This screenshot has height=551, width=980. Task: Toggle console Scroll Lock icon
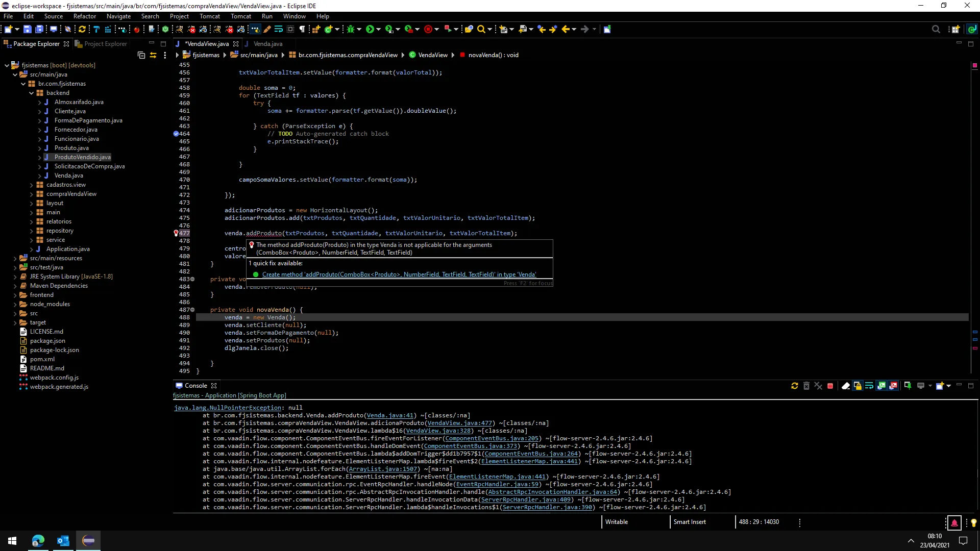click(x=857, y=386)
